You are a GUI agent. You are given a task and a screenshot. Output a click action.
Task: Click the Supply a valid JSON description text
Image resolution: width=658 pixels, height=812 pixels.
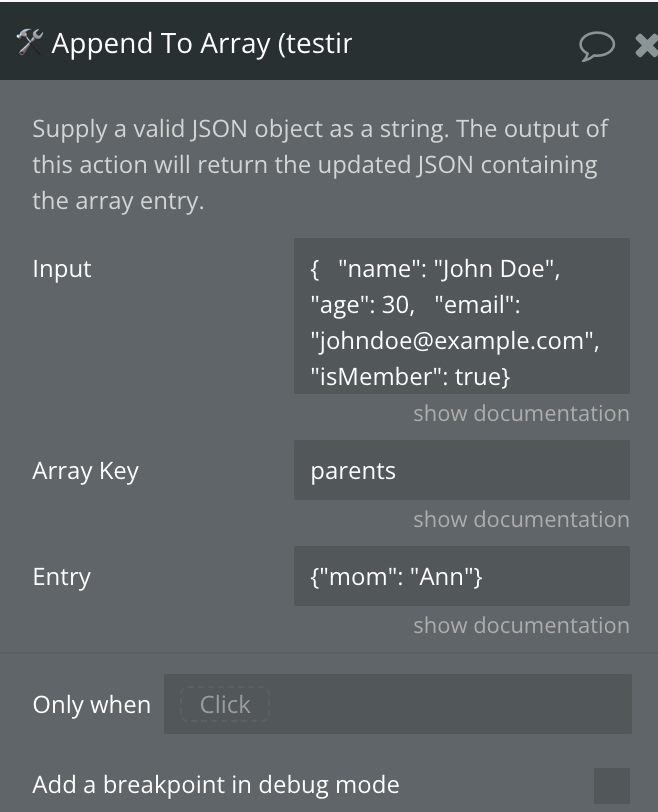[320, 165]
